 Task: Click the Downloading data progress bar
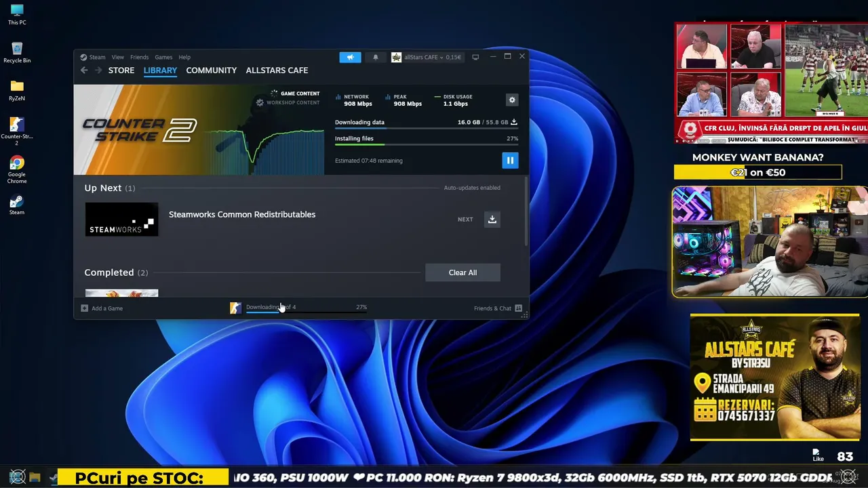[427, 128]
